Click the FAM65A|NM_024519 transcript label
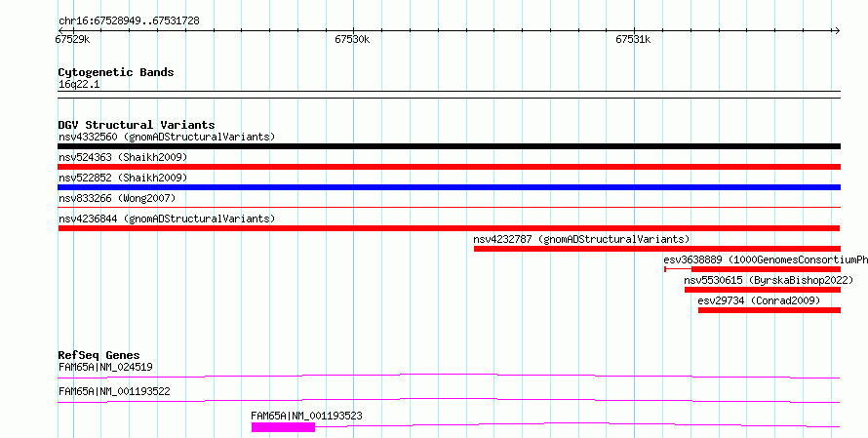Image resolution: width=868 pixels, height=438 pixels. pos(105,367)
